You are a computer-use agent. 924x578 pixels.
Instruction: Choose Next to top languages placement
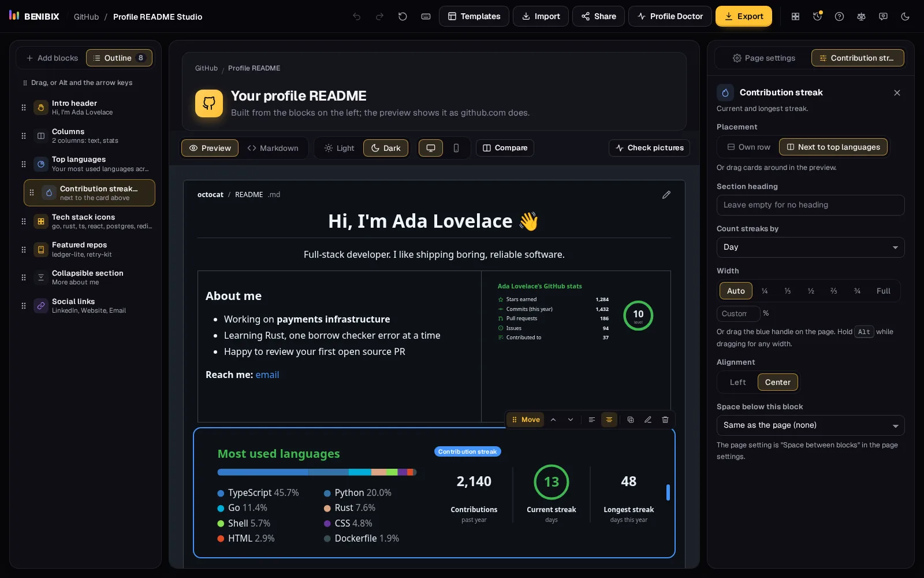coord(833,147)
